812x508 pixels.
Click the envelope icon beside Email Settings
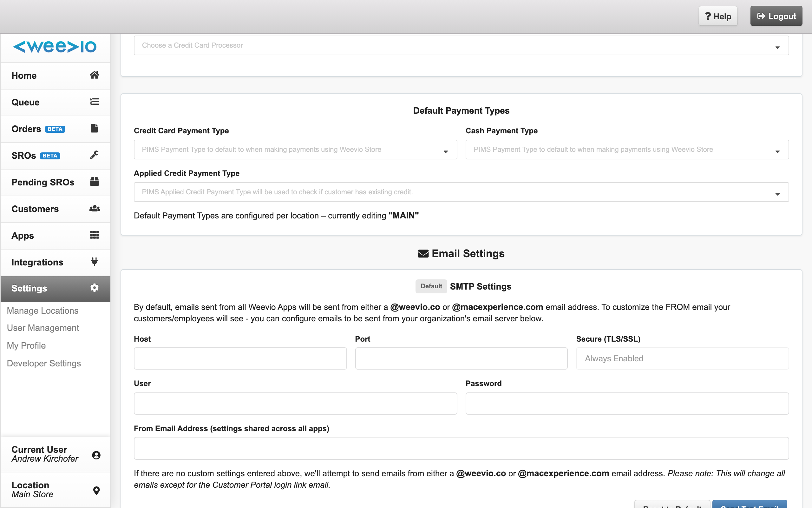click(x=423, y=254)
